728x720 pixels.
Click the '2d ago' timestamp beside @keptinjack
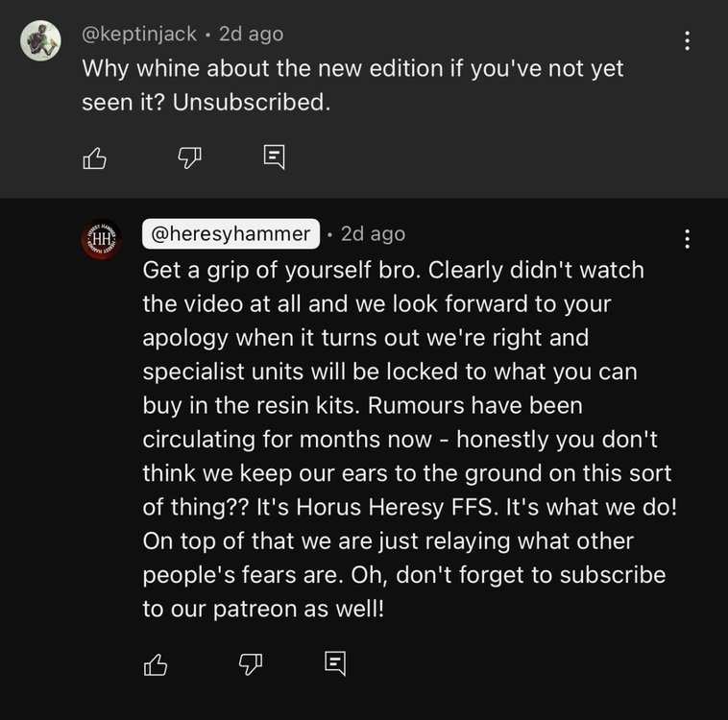click(252, 35)
